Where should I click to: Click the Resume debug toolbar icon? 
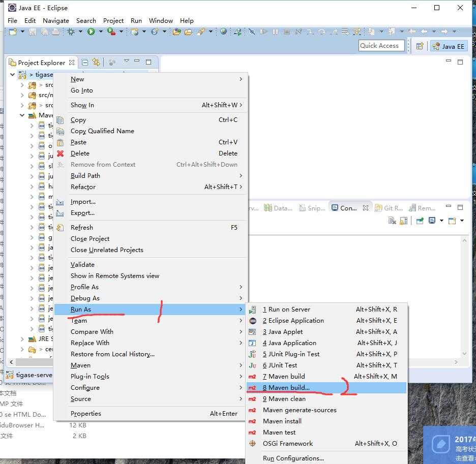point(263,32)
